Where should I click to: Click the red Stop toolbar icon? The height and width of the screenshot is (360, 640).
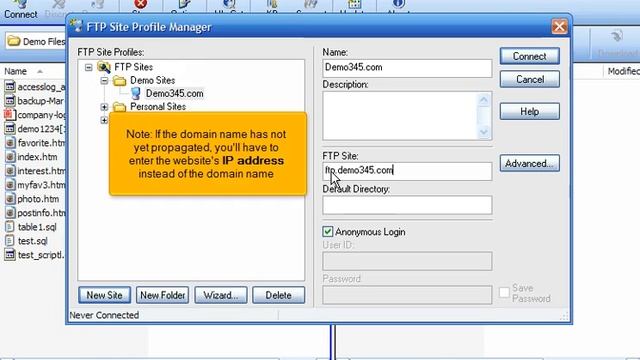[x=140, y=4]
